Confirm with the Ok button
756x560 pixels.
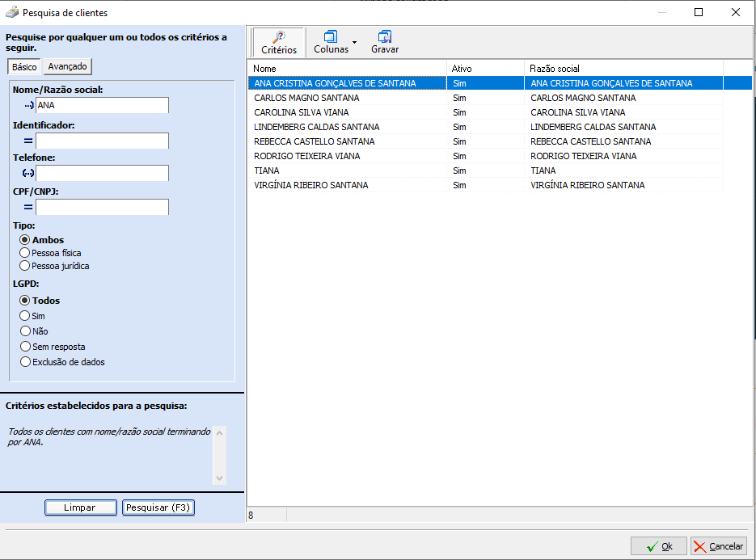659,546
